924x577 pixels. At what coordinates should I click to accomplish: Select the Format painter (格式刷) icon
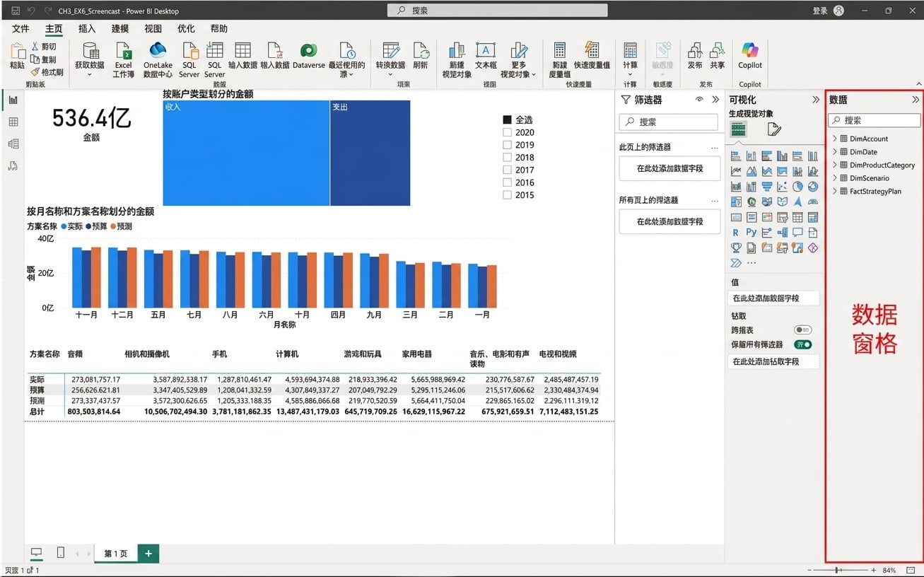(x=35, y=72)
